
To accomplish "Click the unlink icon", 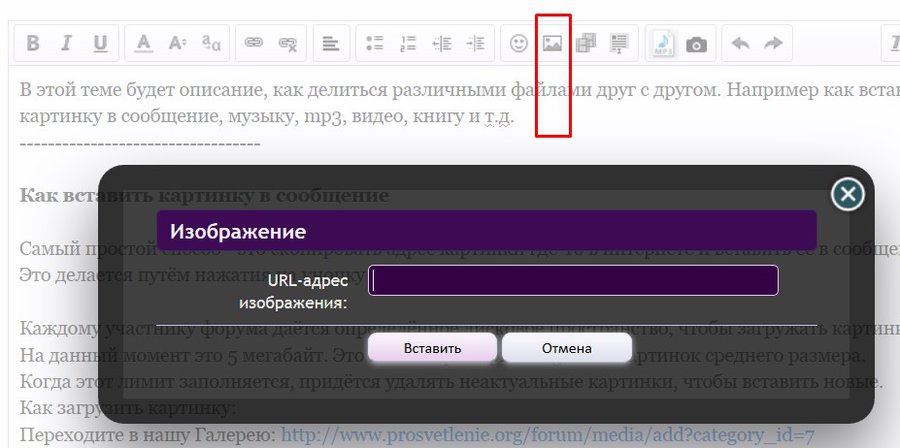I will pos(288,44).
